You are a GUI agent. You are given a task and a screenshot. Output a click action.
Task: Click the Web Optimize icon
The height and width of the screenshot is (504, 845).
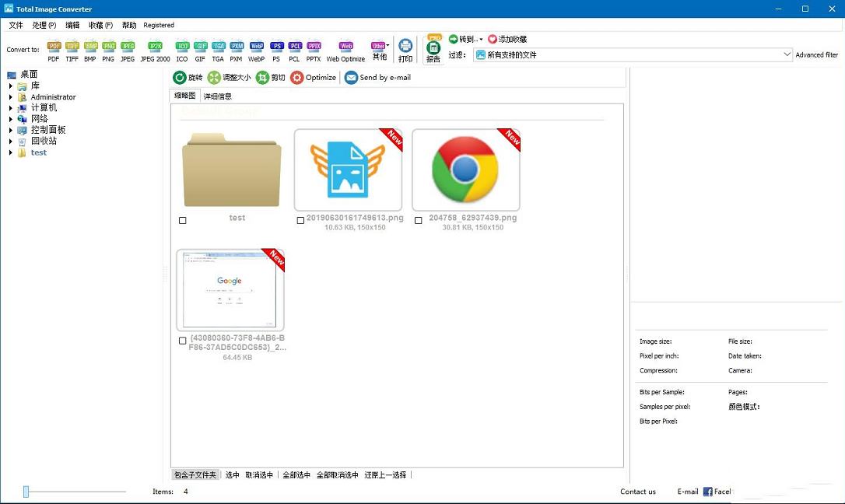pos(345,48)
